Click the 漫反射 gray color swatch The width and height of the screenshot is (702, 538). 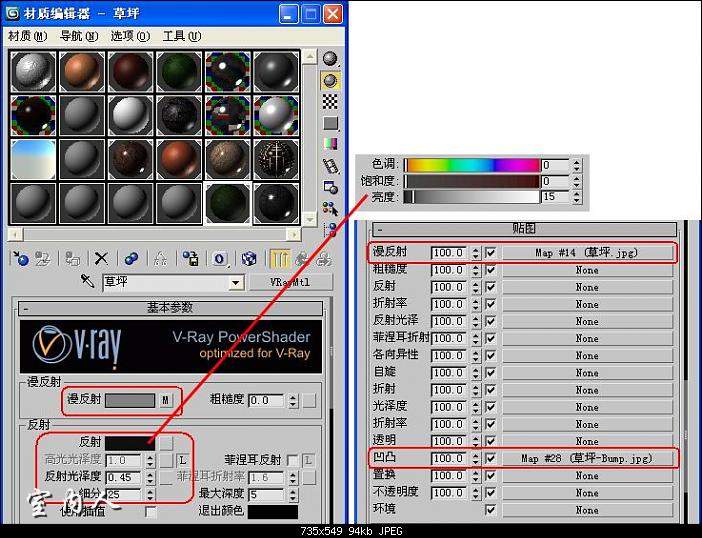[x=130, y=400]
